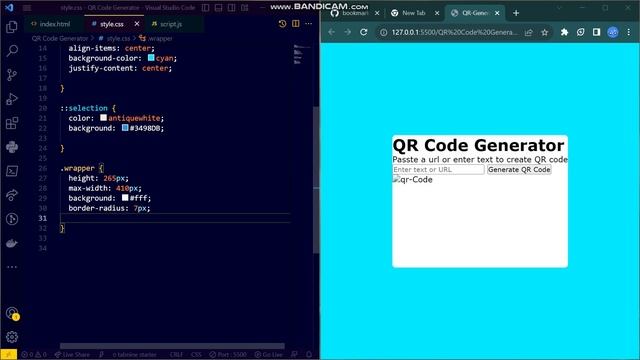Toggle the bottom panel layout icon
Screen dimensions: 640x360
tap(219, 8)
